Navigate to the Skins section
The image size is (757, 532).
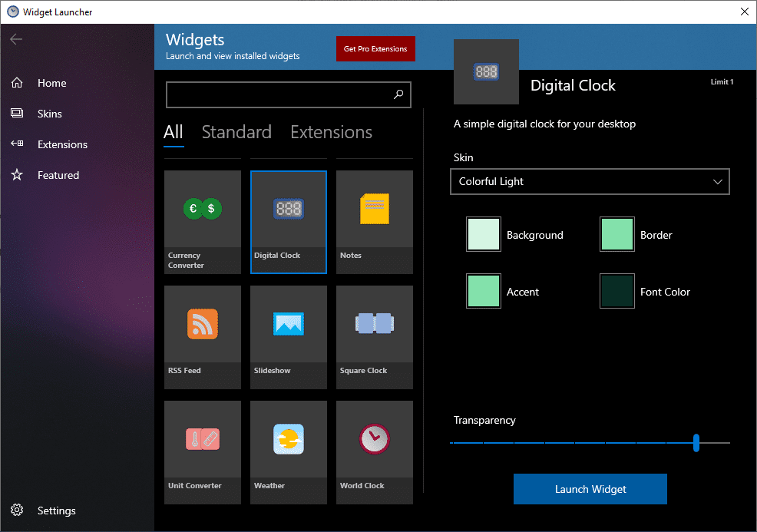point(51,113)
